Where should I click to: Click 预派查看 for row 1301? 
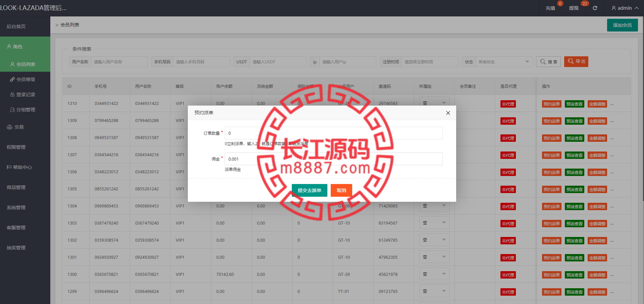(x=575, y=258)
